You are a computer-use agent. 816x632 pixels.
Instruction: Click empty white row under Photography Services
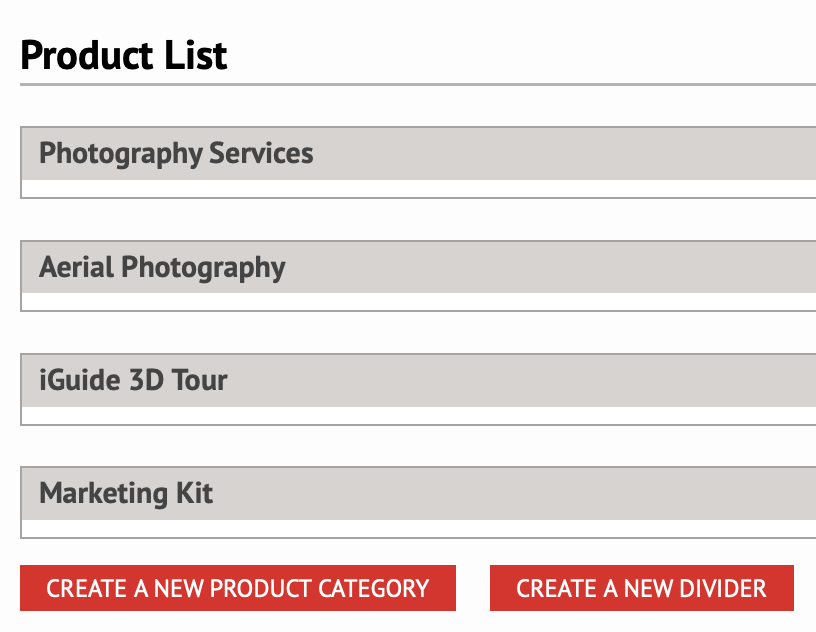coord(418,188)
